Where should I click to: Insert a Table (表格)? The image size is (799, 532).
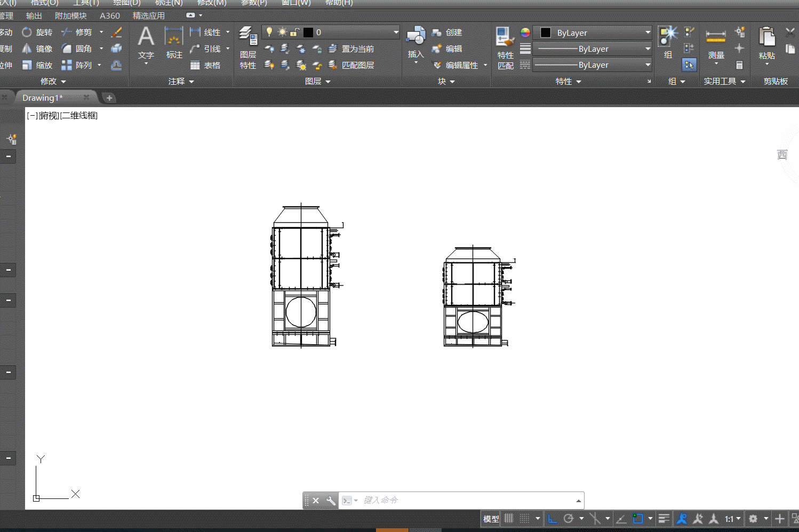pos(205,66)
